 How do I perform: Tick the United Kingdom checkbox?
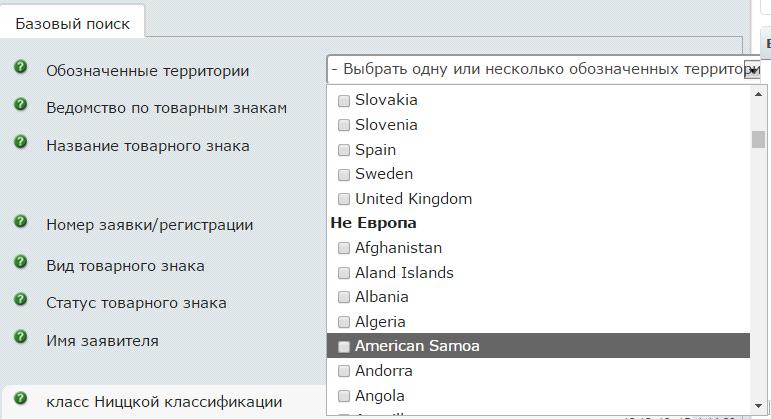[x=344, y=199]
